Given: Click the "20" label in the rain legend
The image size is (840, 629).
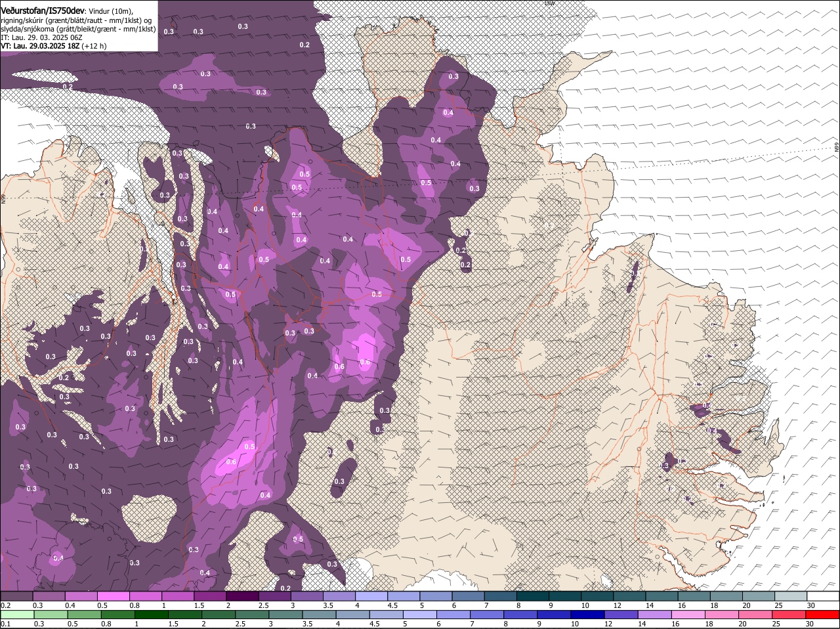Looking at the screenshot, I should point(742,624).
